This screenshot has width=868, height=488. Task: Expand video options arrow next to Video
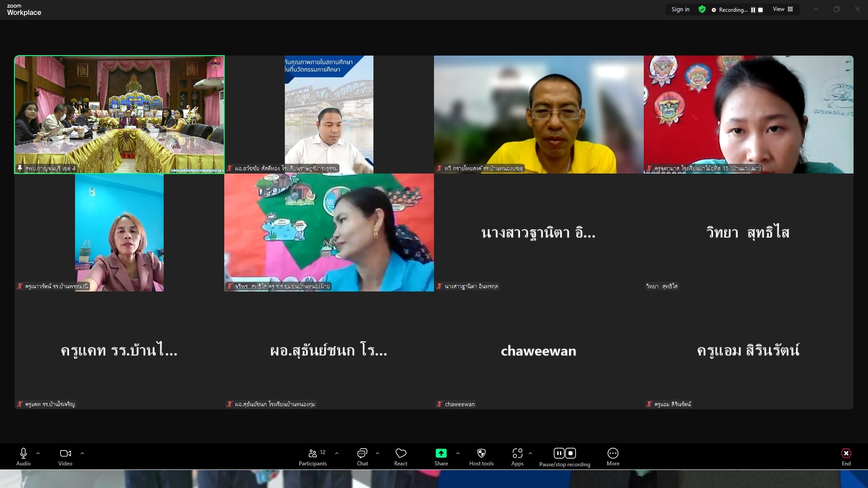coord(82,453)
